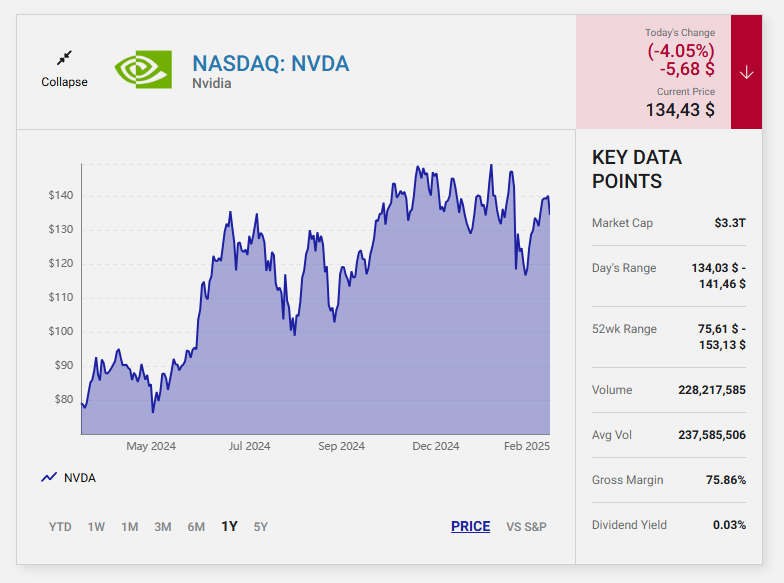Viewport: 784px width, 583px height.
Task: Select the YTD time range
Action: point(60,526)
